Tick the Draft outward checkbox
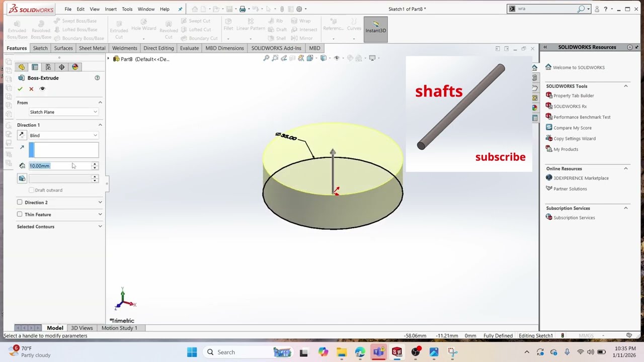This screenshot has width=644, height=362. [32, 190]
